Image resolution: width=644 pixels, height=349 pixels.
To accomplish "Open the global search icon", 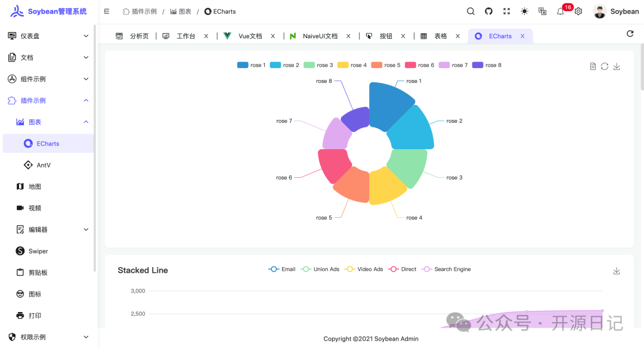I will pos(470,11).
